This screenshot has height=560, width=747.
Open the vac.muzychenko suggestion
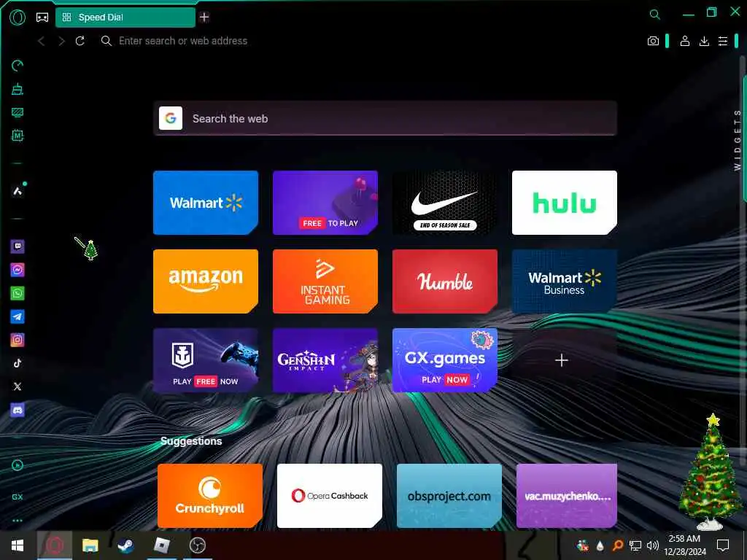coord(567,496)
